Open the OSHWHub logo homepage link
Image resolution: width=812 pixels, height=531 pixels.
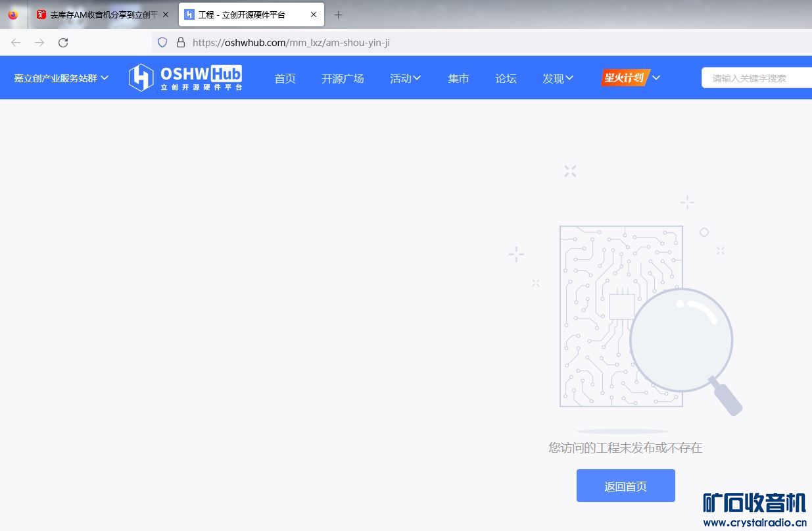click(x=185, y=78)
